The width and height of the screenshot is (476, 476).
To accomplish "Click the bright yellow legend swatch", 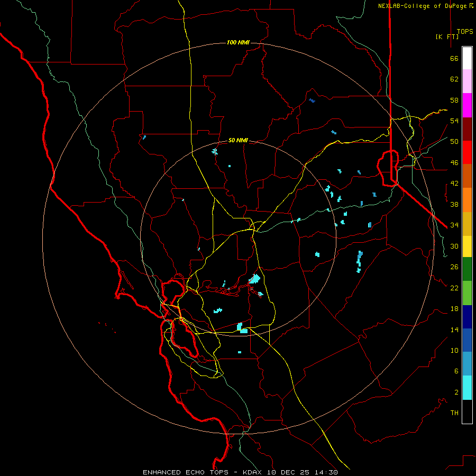I will [467, 246].
